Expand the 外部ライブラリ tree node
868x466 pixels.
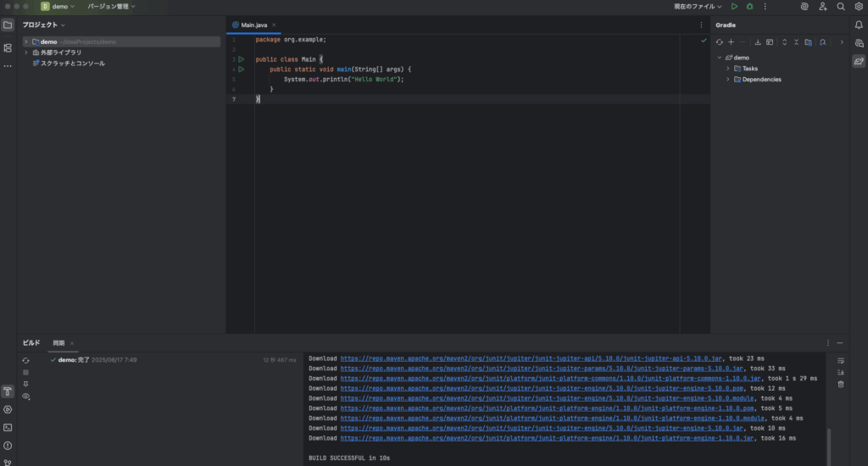point(26,53)
